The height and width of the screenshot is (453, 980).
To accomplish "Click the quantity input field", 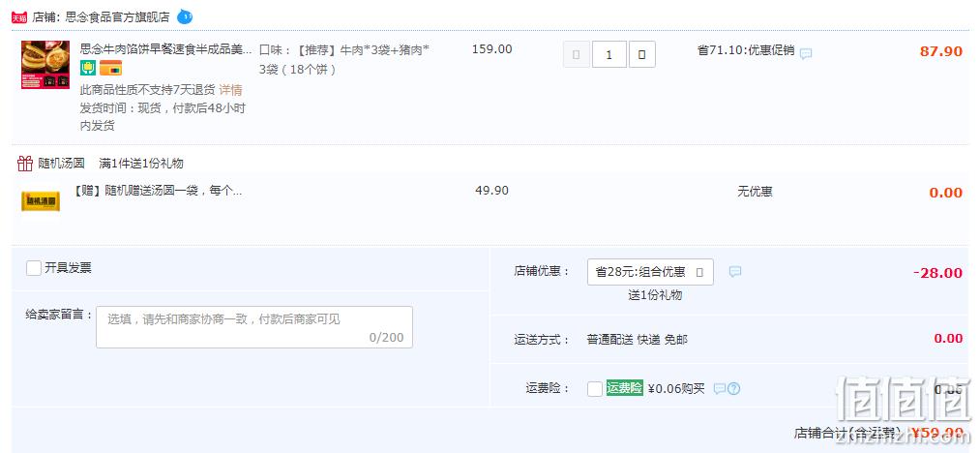I will 609,54.
